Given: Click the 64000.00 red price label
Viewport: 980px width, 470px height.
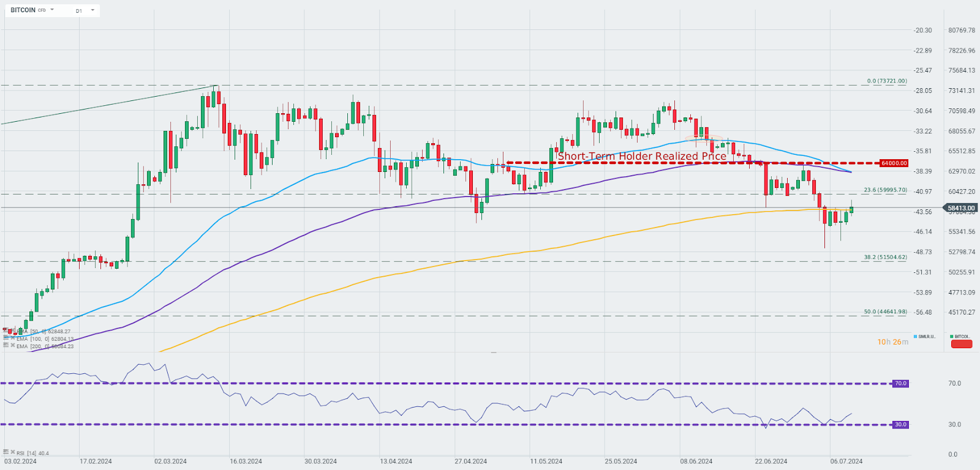Looking at the screenshot, I should 894,163.
